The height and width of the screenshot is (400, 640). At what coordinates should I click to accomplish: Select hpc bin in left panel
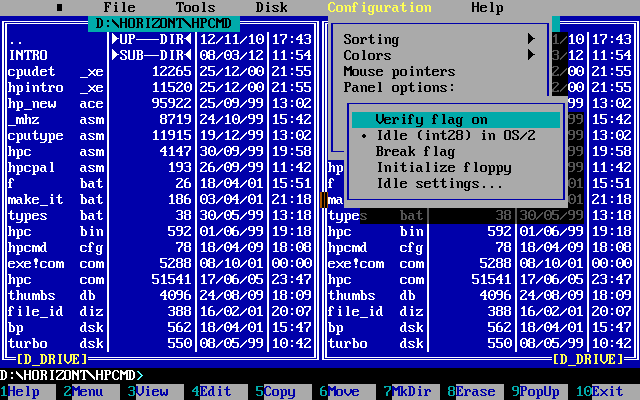[160, 232]
